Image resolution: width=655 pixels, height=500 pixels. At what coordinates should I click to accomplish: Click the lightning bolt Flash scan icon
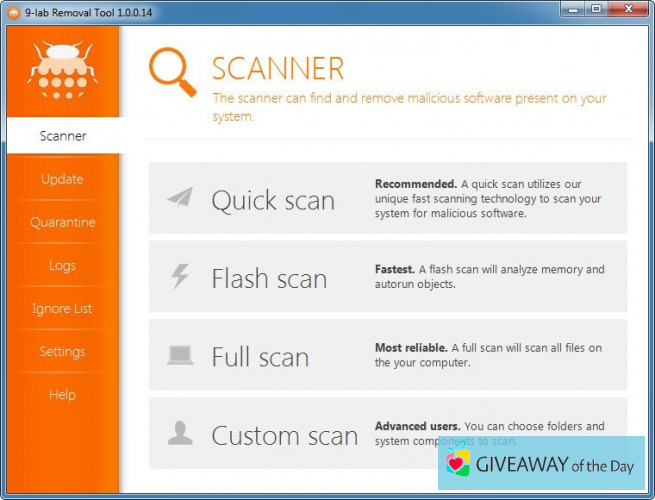point(180,276)
